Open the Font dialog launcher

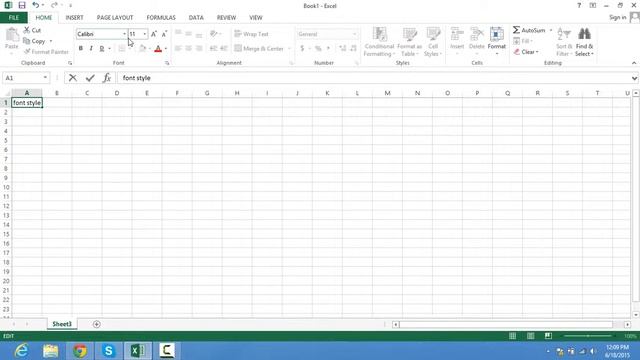point(167,63)
